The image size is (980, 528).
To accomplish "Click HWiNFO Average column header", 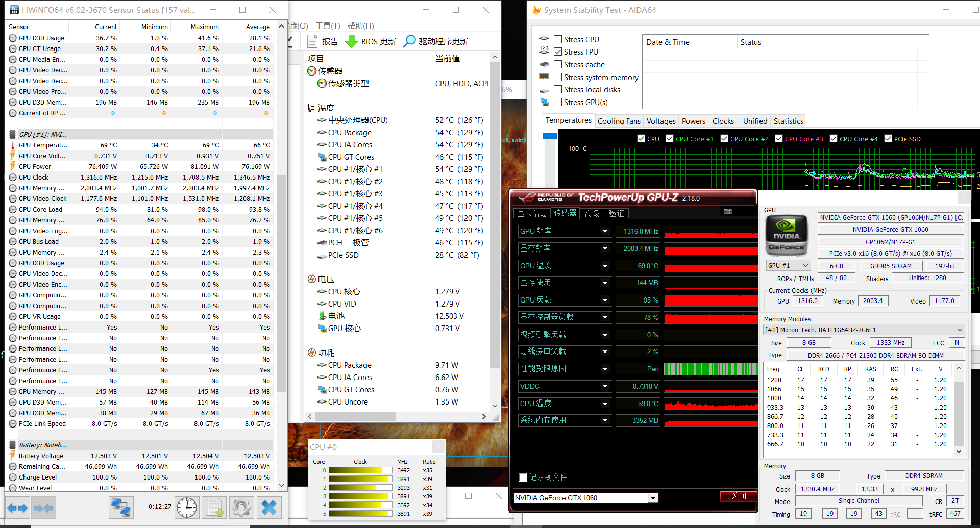I will click(258, 27).
